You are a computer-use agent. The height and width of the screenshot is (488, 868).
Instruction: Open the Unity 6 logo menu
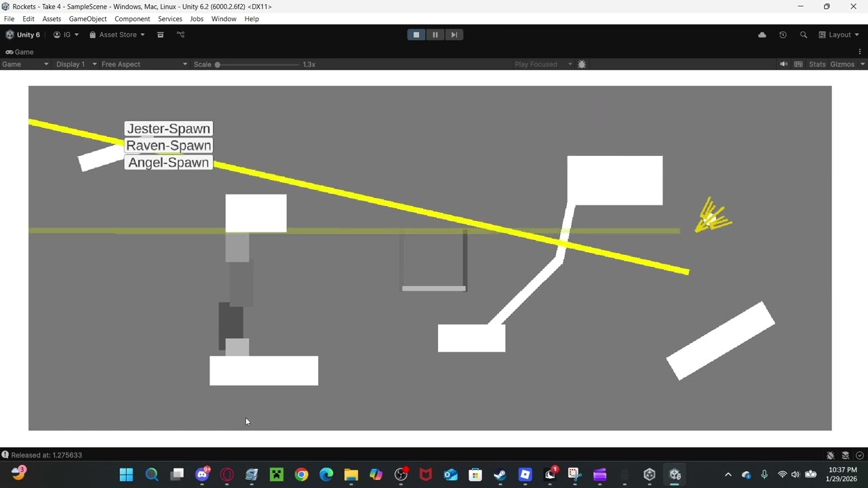(x=23, y=35)
